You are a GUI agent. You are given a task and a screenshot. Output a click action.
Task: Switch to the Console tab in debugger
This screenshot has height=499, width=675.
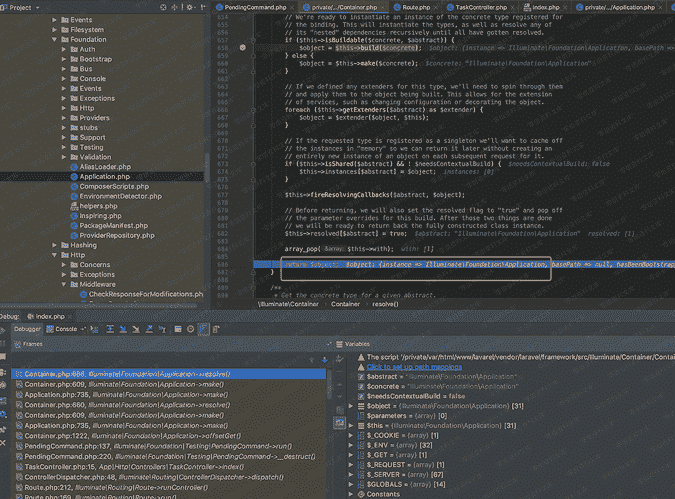pyautogui.click(x=66, y=328)
